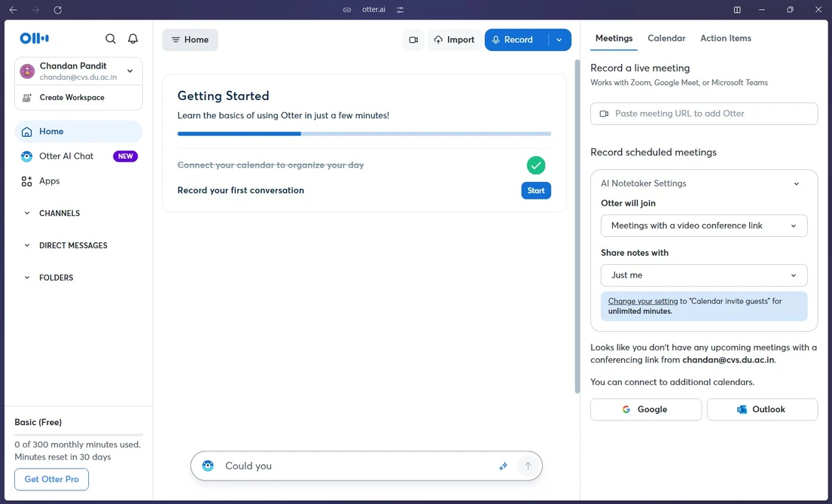Switch to the Action Items tab
832x504 pixels.
(725, 38)
